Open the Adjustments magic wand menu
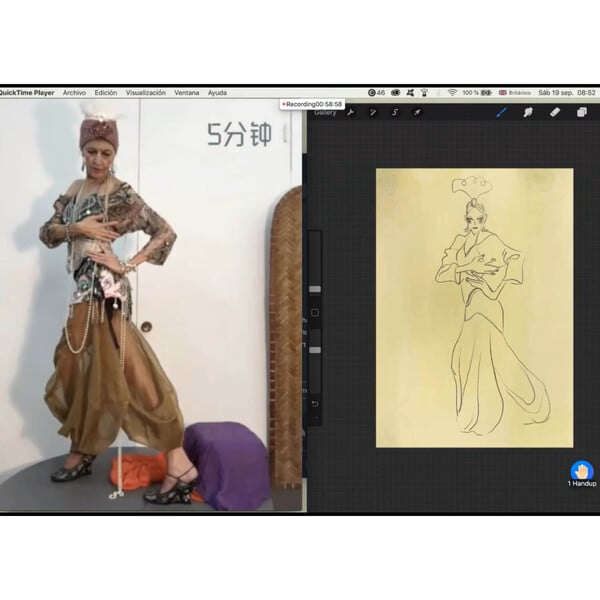The width and height of the screenshot is (600, 600). click(x=373, y=112)
